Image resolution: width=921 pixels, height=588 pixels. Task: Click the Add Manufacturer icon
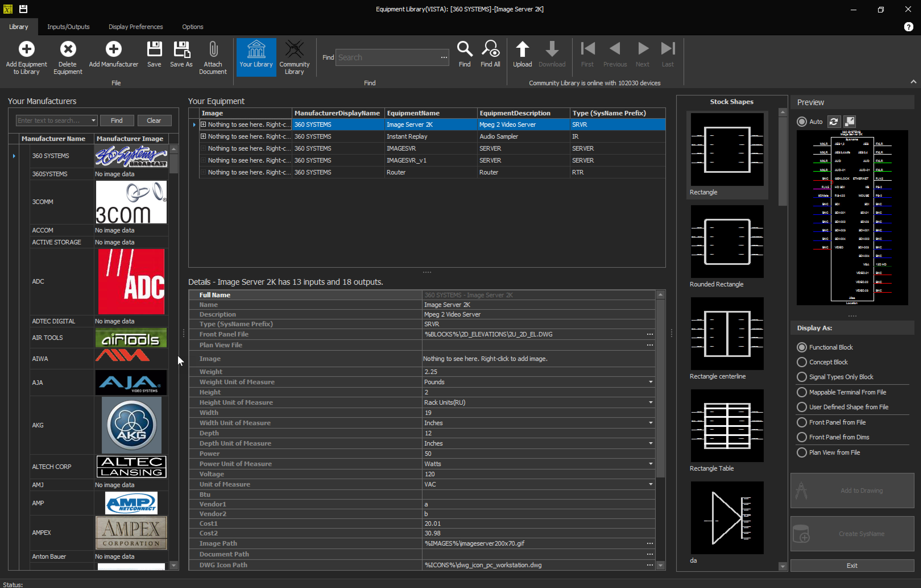point(113,49)
